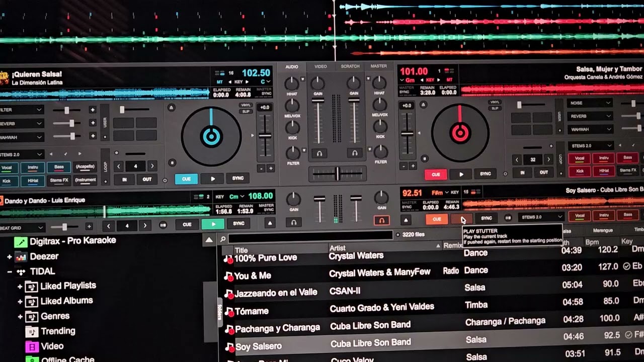Open REVERB effect dropdown on deck 1
Viewport: 644px width, 362px height.
(x=22, y=123)
